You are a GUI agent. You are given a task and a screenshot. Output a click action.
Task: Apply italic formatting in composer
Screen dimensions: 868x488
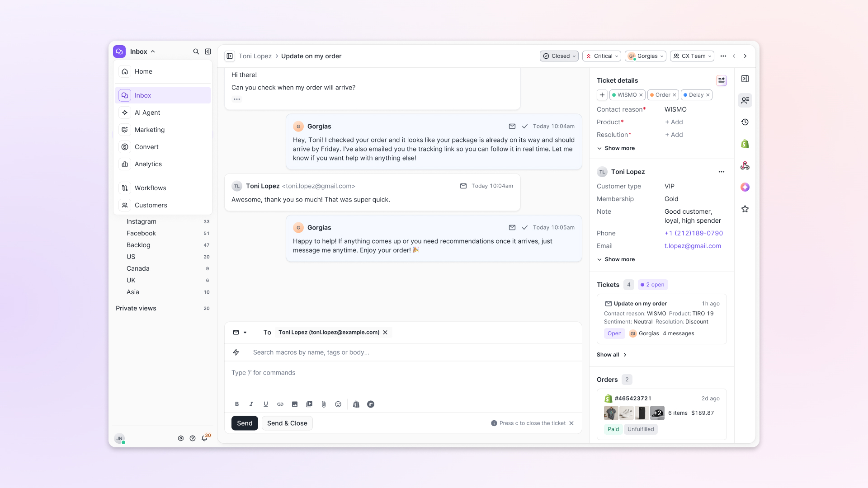[251, 404]
